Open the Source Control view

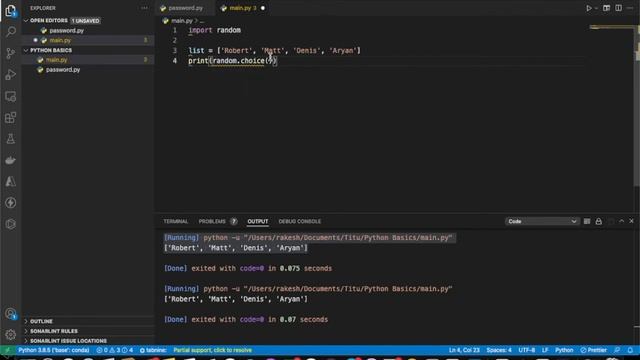tap(11, 53)
